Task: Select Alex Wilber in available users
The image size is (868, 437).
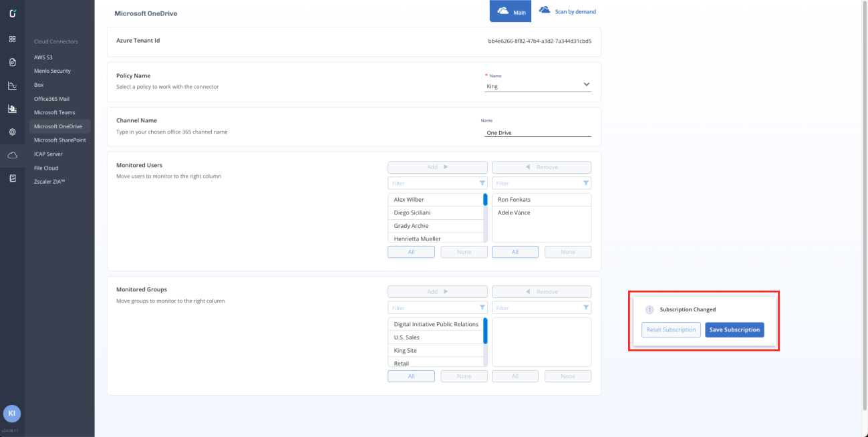Action: point(435,200)
